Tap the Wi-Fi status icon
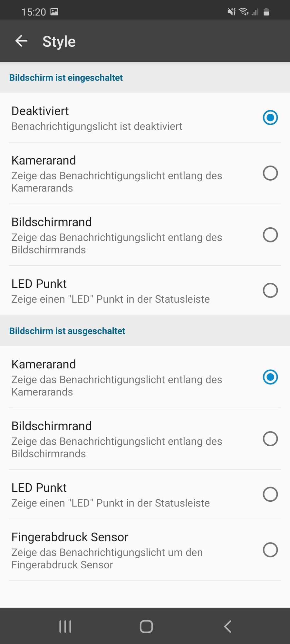Screen dimensions: 290x644 click(244, 12)
